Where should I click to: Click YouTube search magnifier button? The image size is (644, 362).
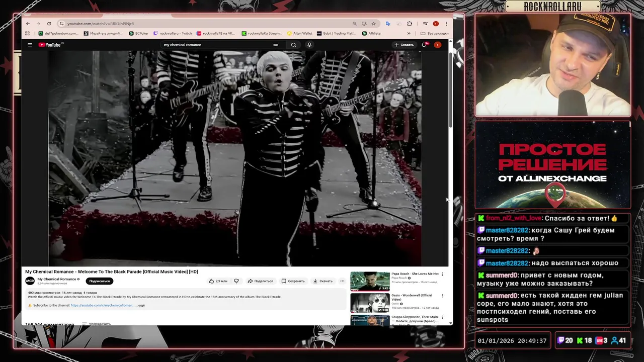(293, 45)
